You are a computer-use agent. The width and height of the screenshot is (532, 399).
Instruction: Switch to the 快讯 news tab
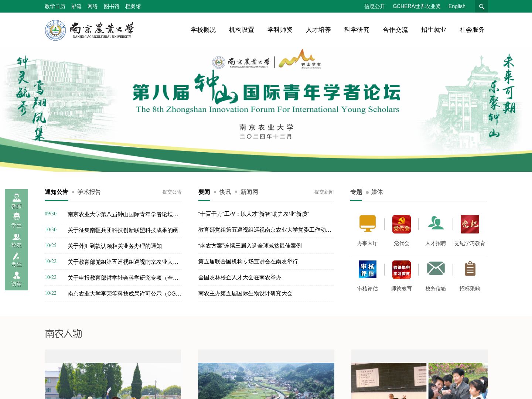tap(225, 192)
